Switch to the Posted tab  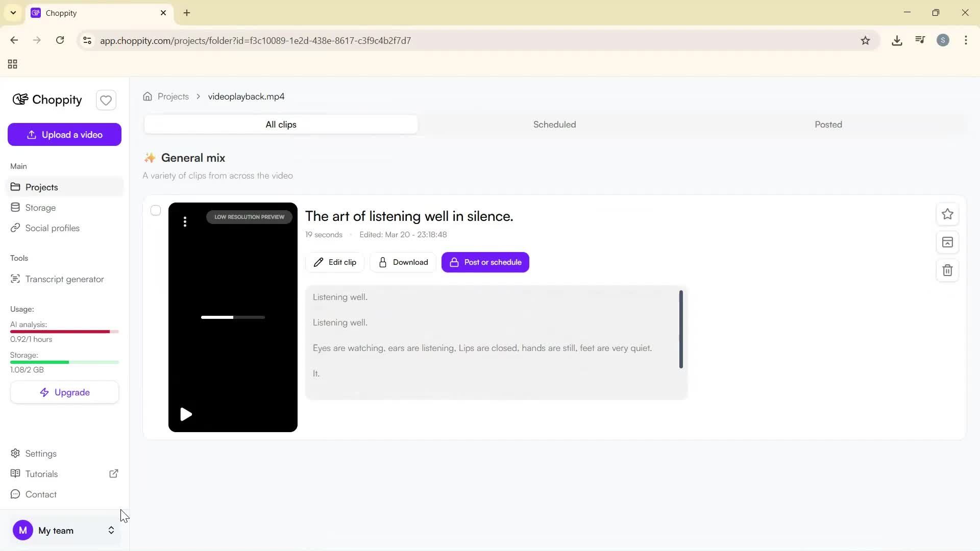click(828, 124)
